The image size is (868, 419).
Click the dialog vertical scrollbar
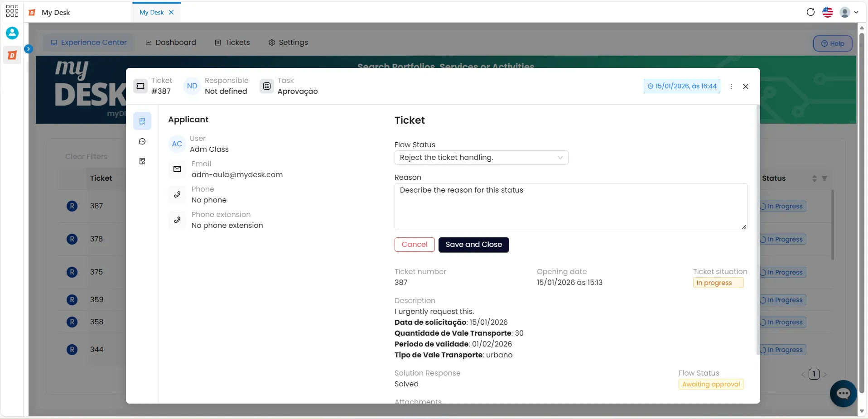(x=758, y=230)
